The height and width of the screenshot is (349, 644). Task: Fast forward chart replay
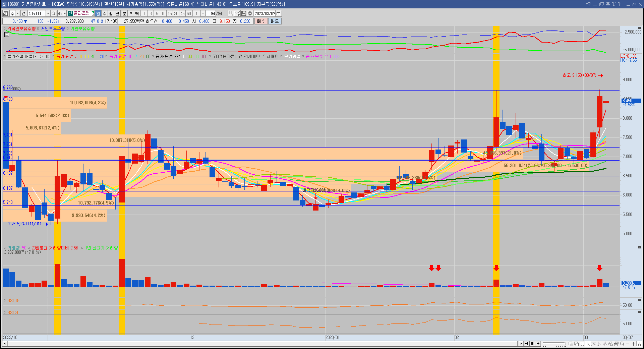[x=538, y=344]
